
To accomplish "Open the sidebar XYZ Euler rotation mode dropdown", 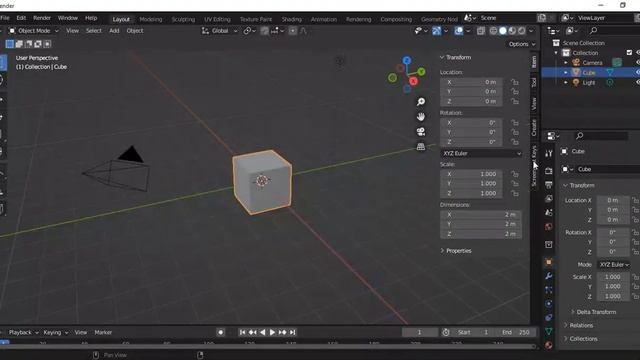I will [x=481, y=153].
